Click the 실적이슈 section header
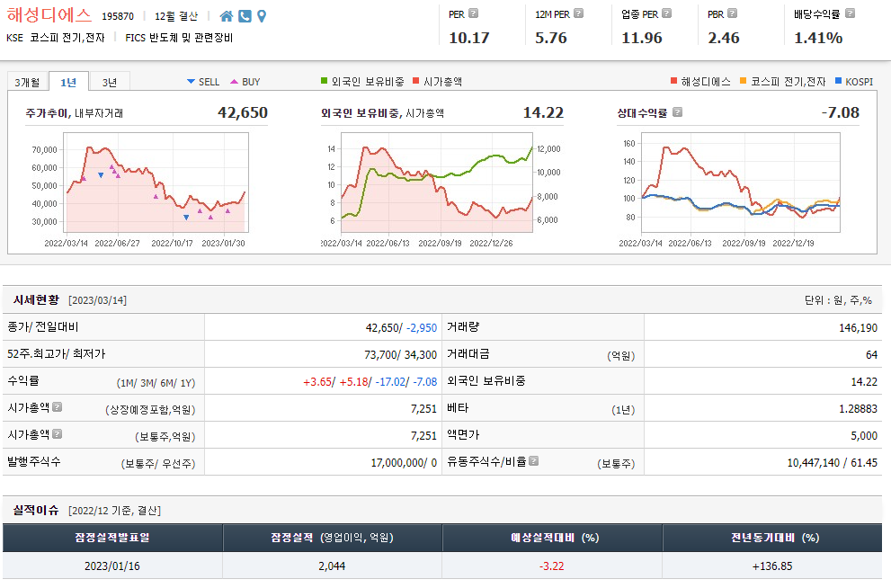Viewport: 891px width, 588px height. coord(36,510)
